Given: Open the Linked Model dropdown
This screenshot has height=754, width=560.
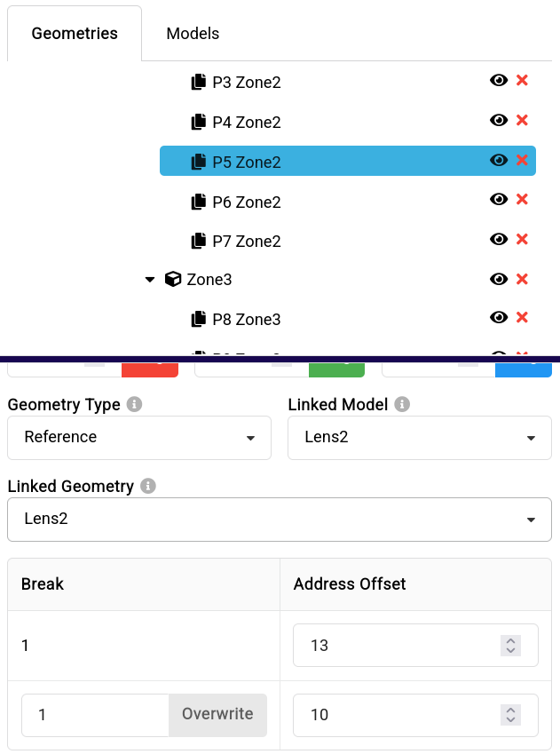Looking at the screenshot, I should point(419,437).
